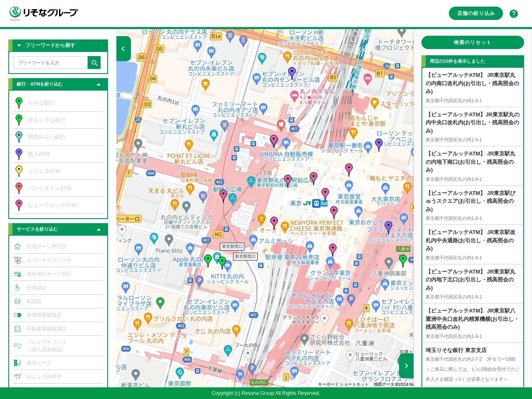The image size is (532, 399).
Task: Click magenta pin above 駅弁屋 東京21号売店
Action: pos(332,250)
